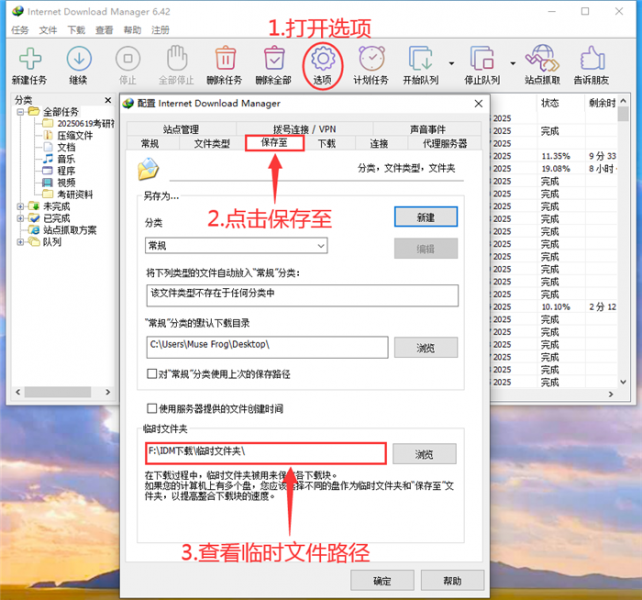Screen dimensions: 642x600
Task: Collapse the 全部任务 tree node
Action: pyautogui.click(x=20, y=111)
